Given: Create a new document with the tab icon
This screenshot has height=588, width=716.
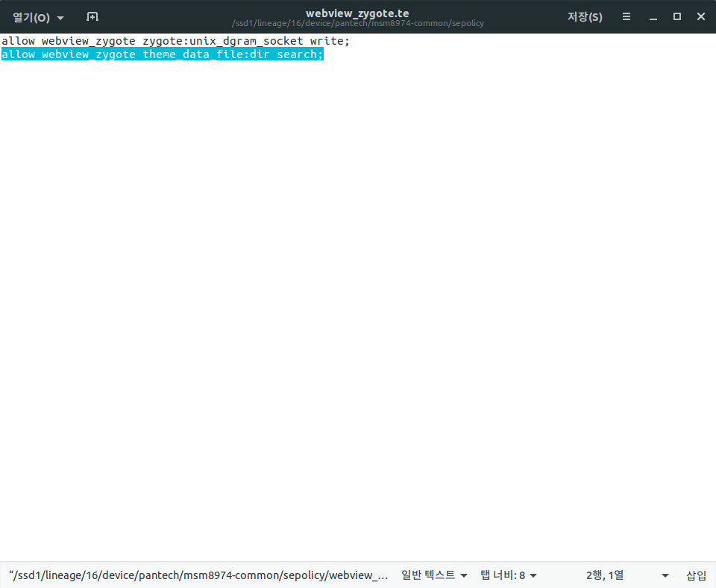Looking at the screenshot, I should 92,17.
